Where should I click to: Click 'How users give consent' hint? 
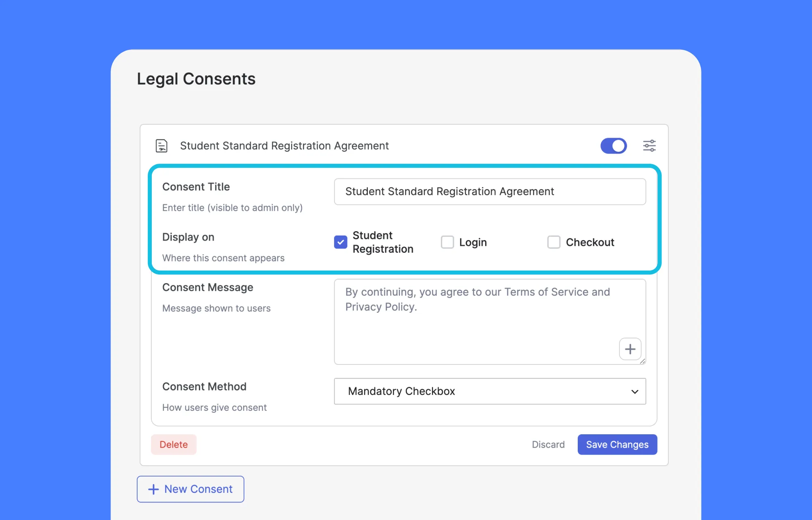coord(214,407)
